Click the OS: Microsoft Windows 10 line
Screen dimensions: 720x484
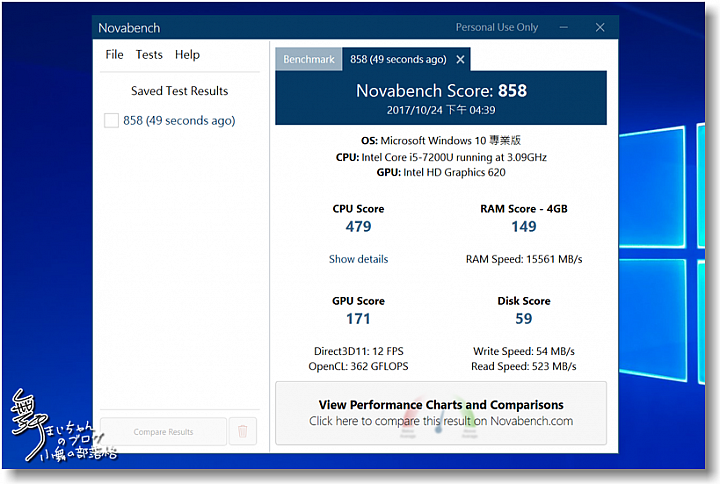pyautogui.click(x=441, y=141)
